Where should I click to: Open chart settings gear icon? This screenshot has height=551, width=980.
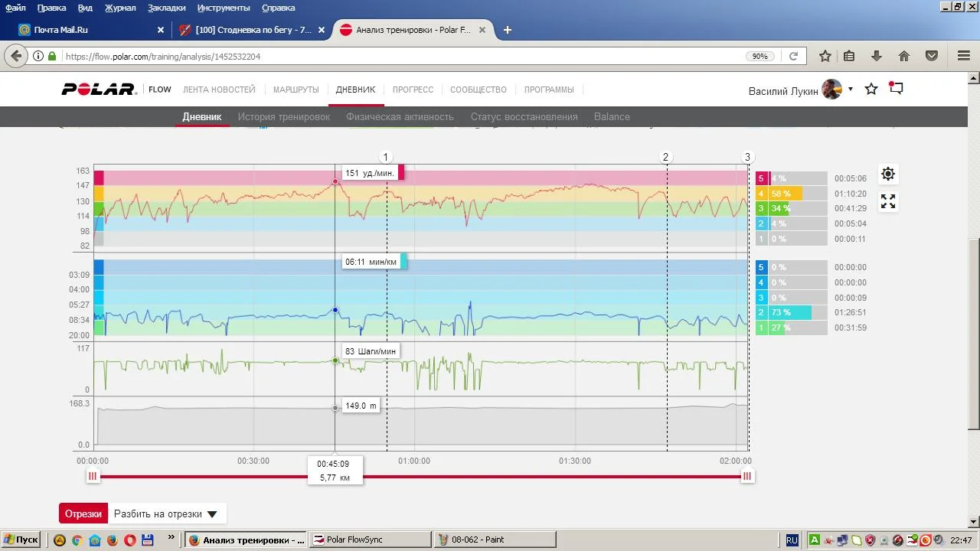coord(888,174)
